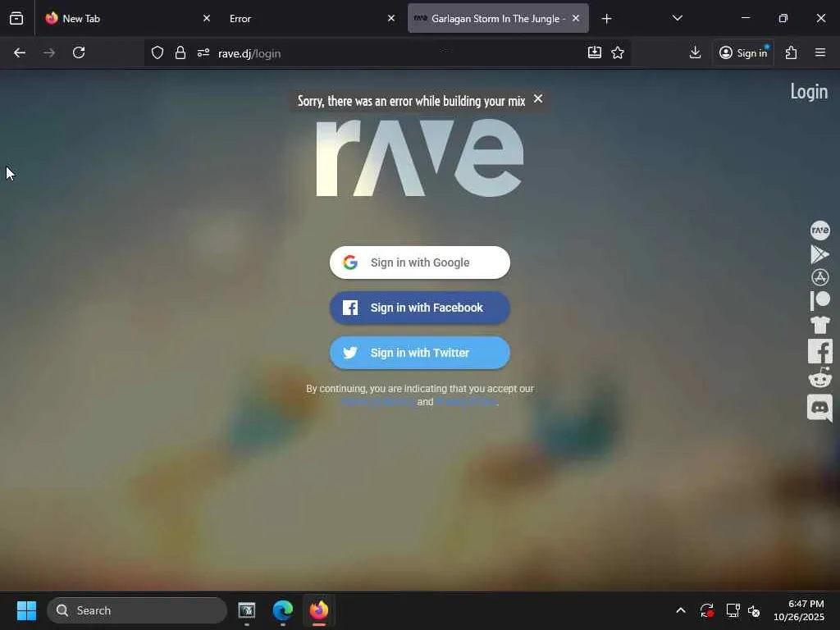
Task: Open the Reddit icon in sidebar
Action: [819, 377]
